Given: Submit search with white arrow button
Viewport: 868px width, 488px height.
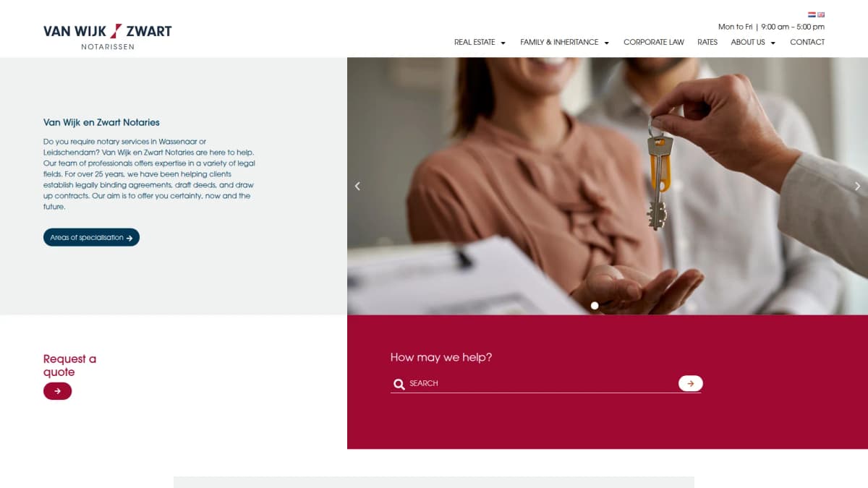Looking at the screenshot, I should 690,383.
